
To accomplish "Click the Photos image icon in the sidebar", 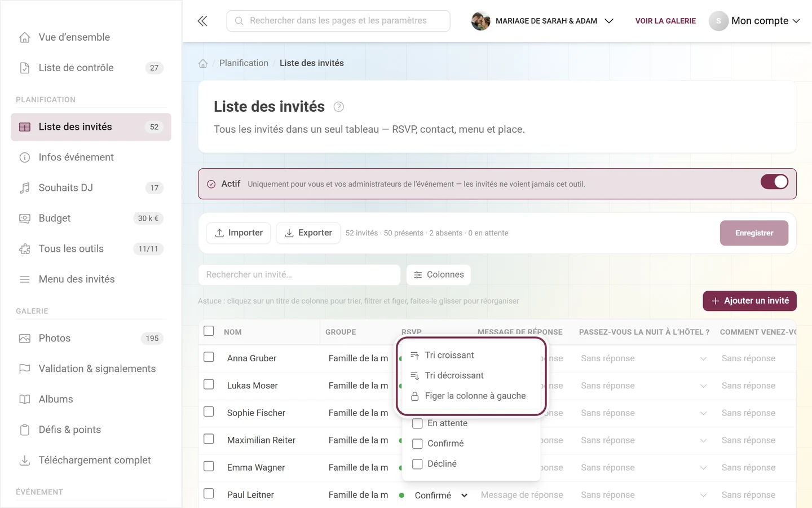I will [x=25, y=339].
